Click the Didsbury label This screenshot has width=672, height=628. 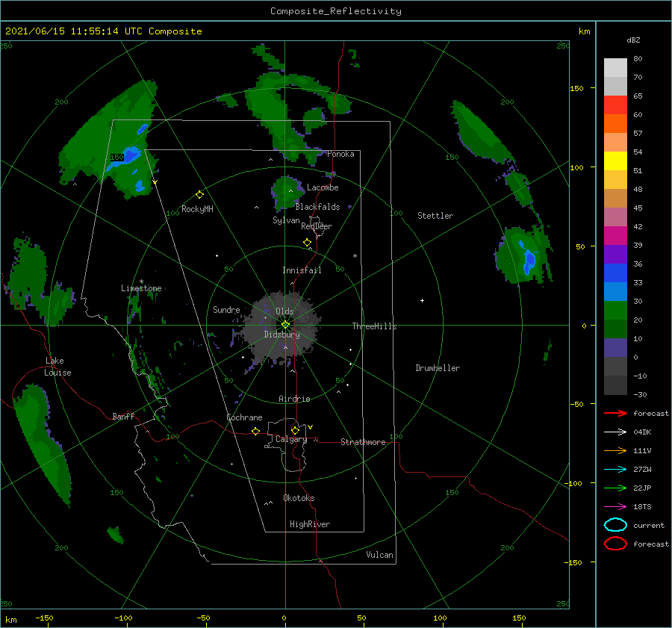click(x=281, y=335)
